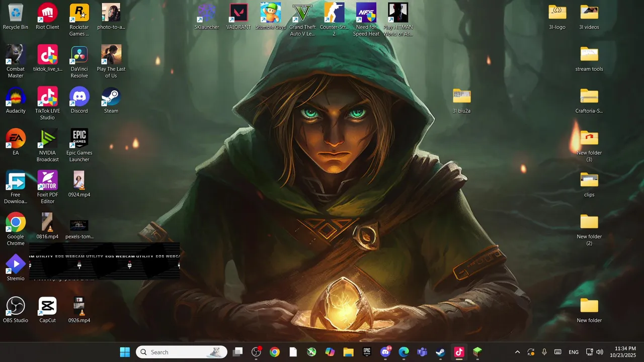Launch Riot Client from the desktop
The height and width of the screenshot is (362, 644).
pyautogui.click(x=47, y=17)
